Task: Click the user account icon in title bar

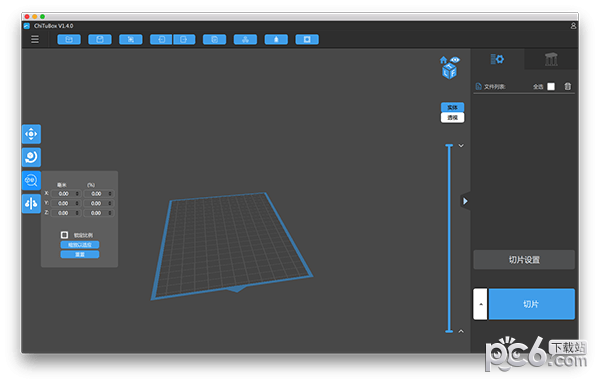Action: (x=573, y=26)
